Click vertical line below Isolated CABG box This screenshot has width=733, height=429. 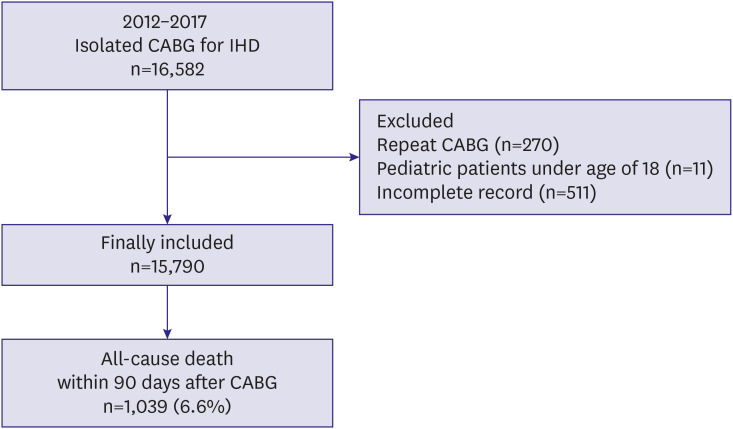(x=167, y=152)
